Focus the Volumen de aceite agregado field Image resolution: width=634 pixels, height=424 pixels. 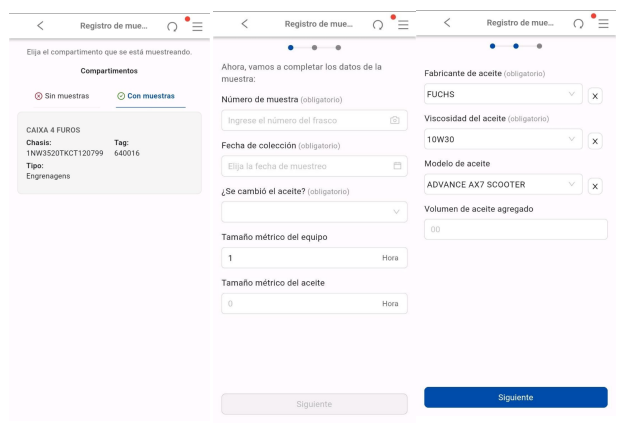515,229
